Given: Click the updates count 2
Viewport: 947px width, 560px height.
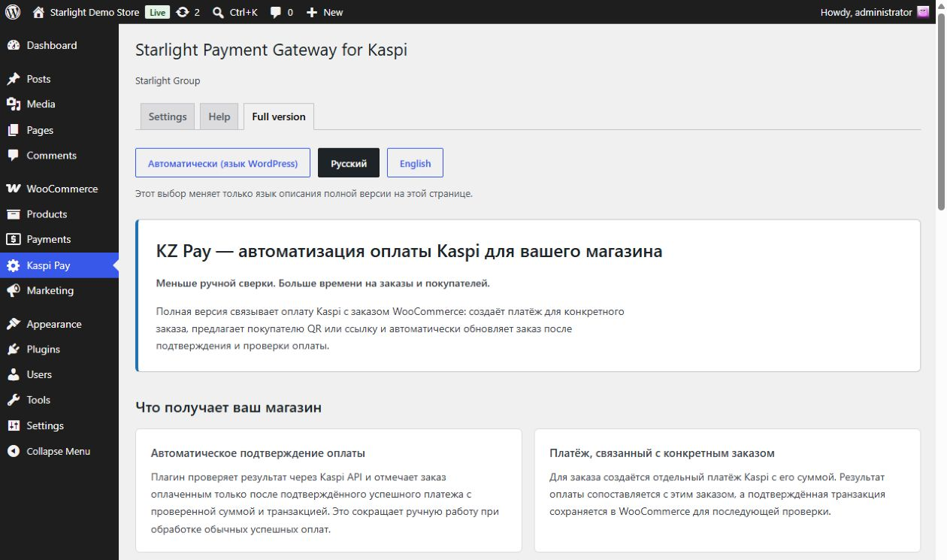Looking at the screenshot, I should [197, 12].
